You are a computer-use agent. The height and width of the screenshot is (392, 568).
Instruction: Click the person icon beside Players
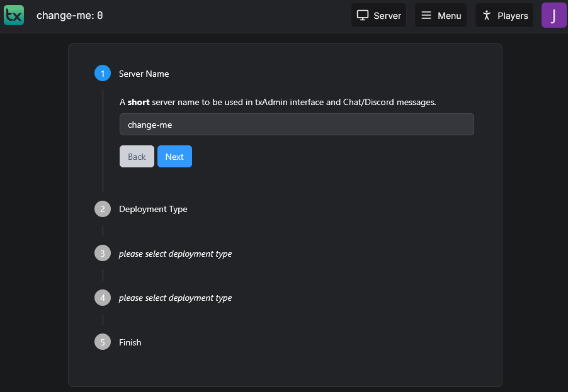486,15
